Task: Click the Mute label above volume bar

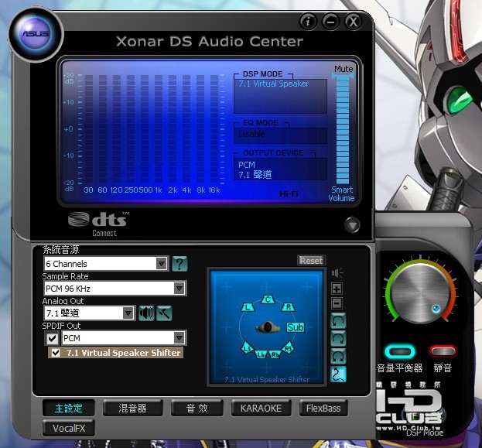Action: (x=344, y=69)
